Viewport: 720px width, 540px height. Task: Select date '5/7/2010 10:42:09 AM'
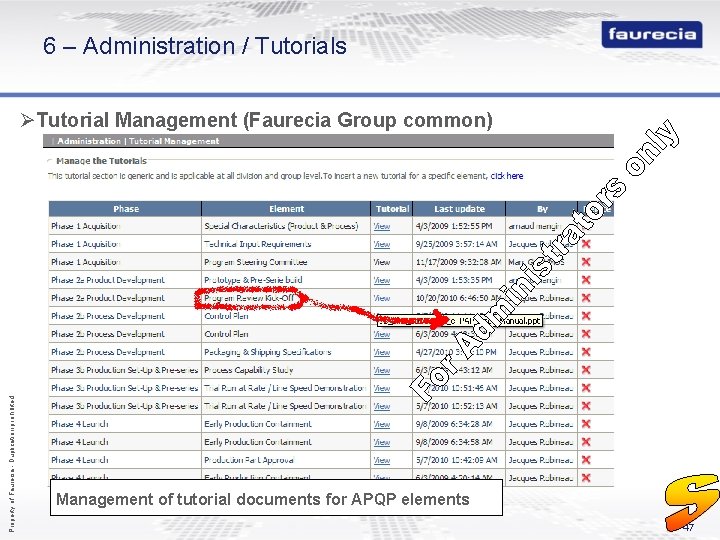(456, 460)
